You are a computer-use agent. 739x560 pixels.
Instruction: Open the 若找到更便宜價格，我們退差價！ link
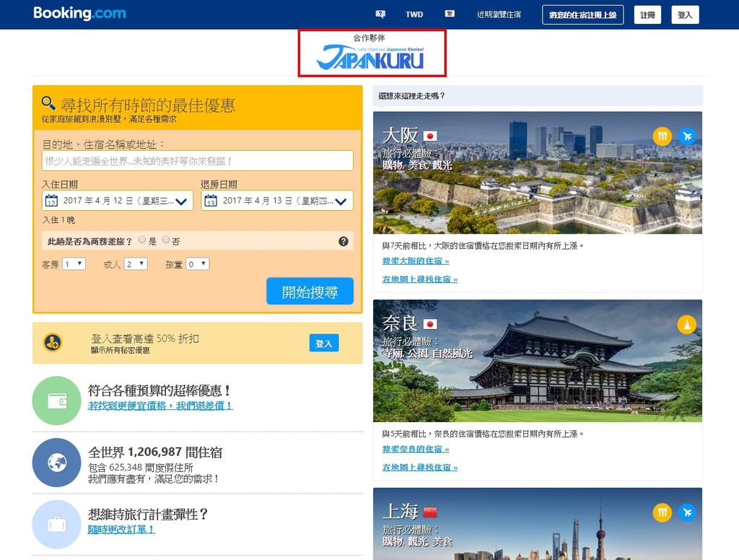[x=160, y=406]
